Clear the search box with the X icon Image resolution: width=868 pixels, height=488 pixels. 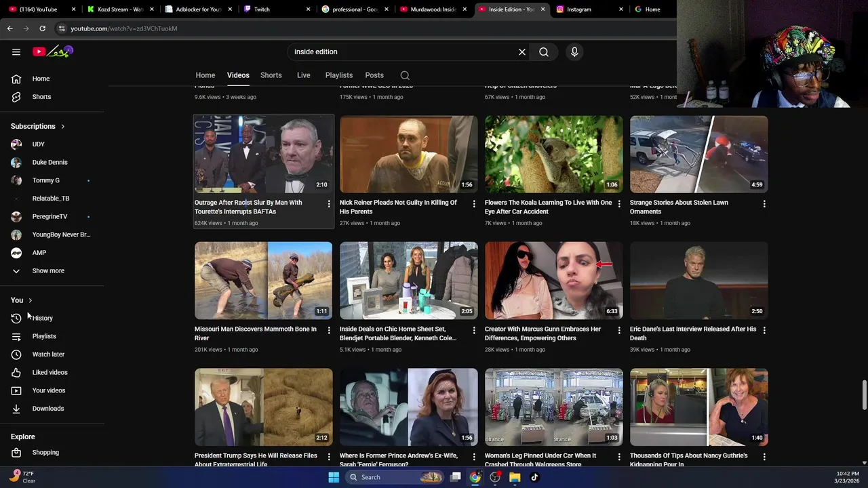click(522, 52)
